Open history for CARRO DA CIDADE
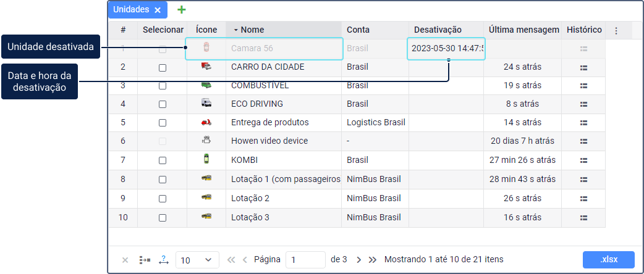 coord(583,67)
